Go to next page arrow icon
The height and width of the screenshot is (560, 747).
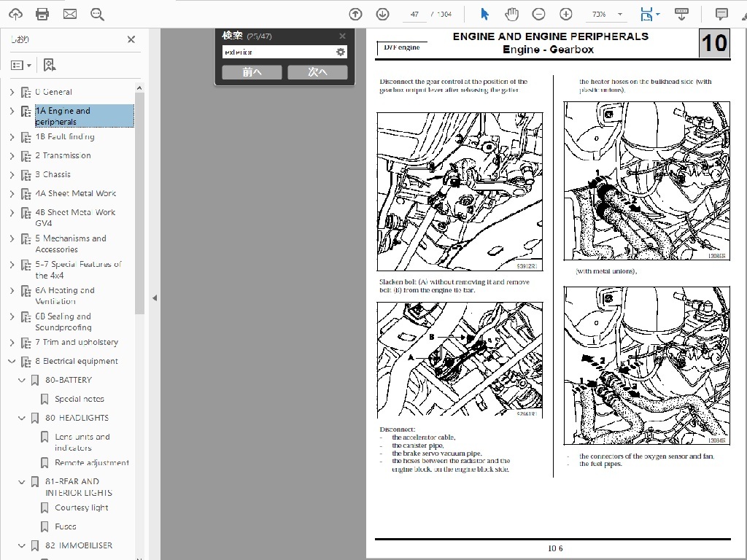382,15
